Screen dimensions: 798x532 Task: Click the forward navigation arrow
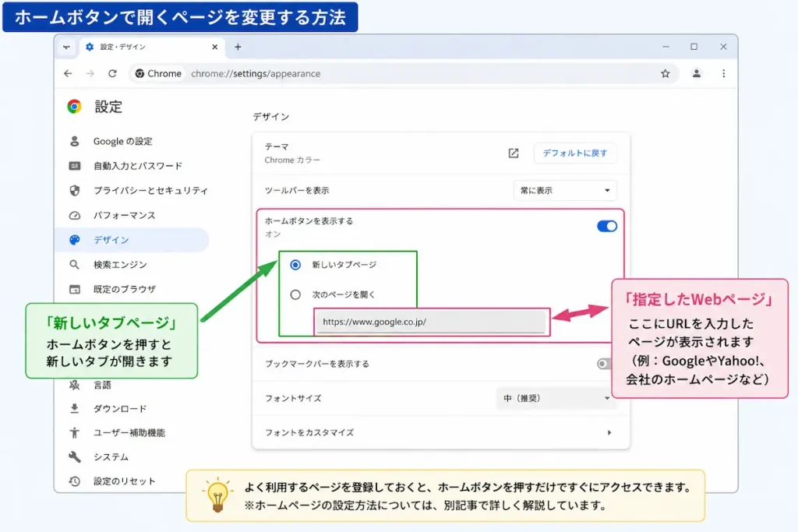[90, 74]
